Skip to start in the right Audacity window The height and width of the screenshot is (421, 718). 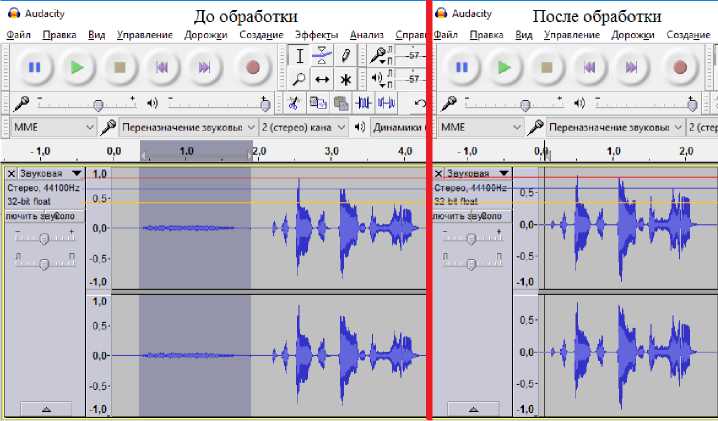click(589, 68)
